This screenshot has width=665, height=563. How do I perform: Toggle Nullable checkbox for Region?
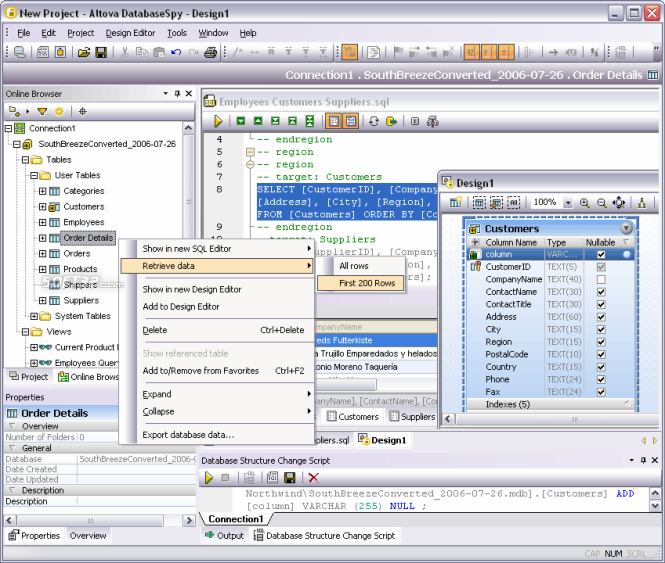click(x=601, y=342)
